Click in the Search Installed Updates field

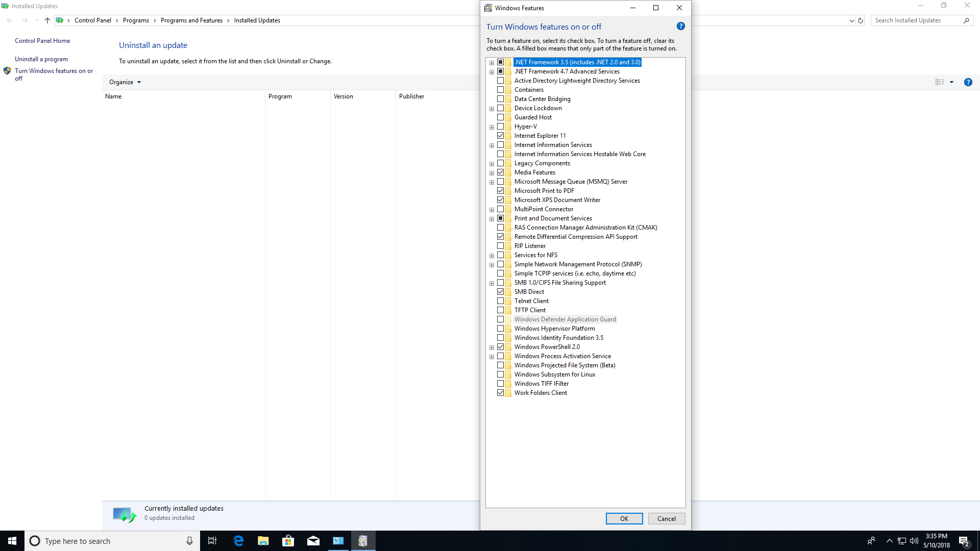coord(917,20)
